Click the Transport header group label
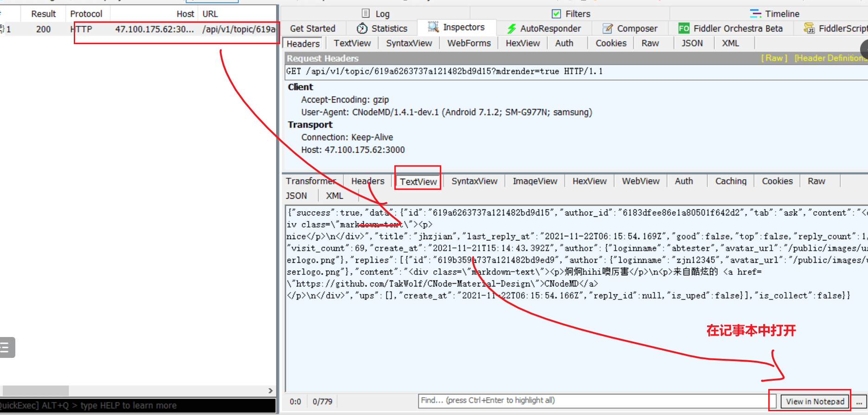 pos(310,125)
